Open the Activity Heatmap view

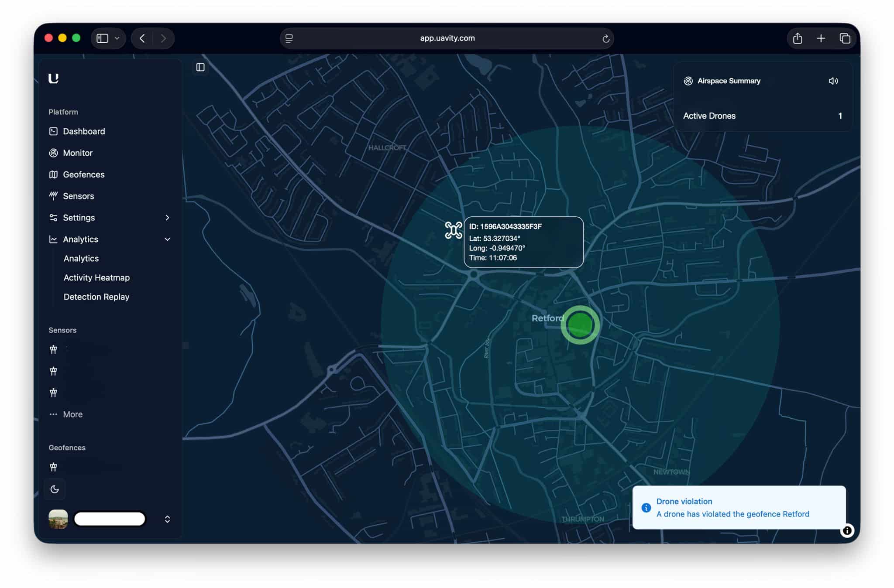coord(96,278)
